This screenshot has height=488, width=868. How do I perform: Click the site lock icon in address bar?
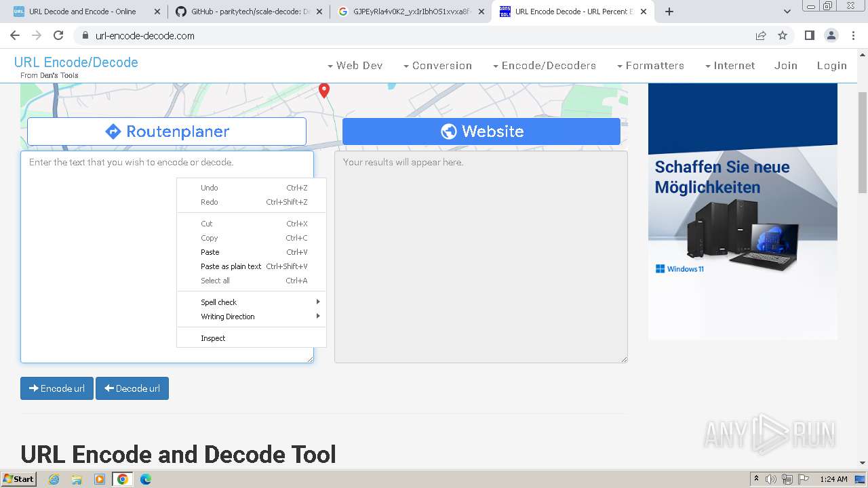pyautogui.click(x=85, y=35)
